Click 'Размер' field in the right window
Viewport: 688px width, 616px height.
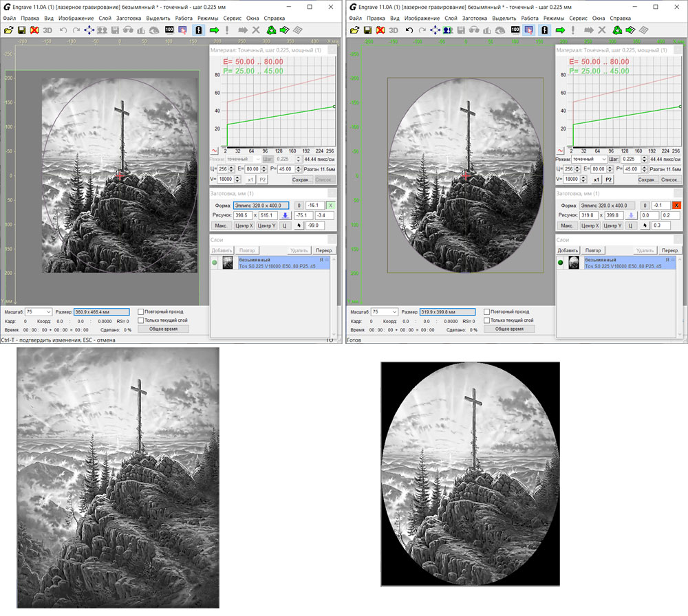point(447,312)
